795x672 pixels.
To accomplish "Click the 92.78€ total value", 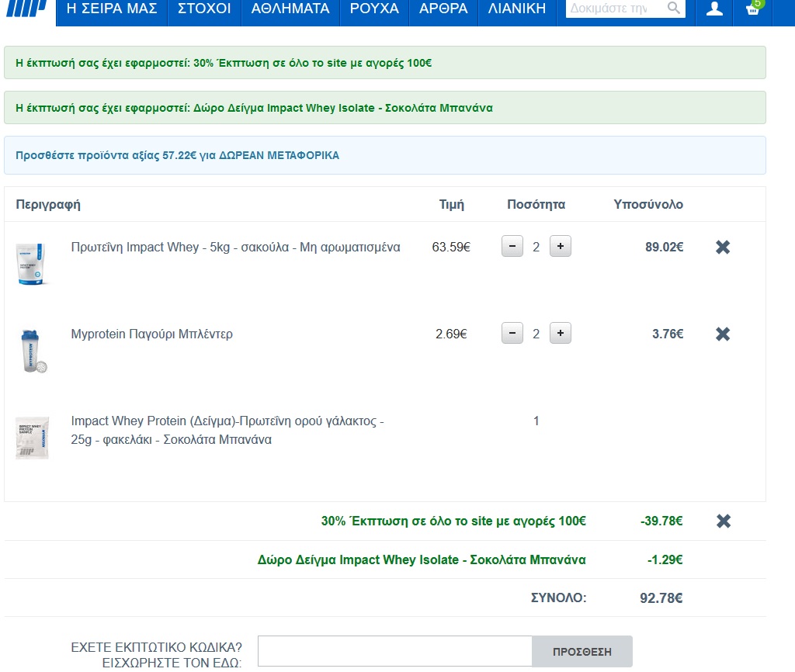I will pyautogui.click(x=661, y=598).
